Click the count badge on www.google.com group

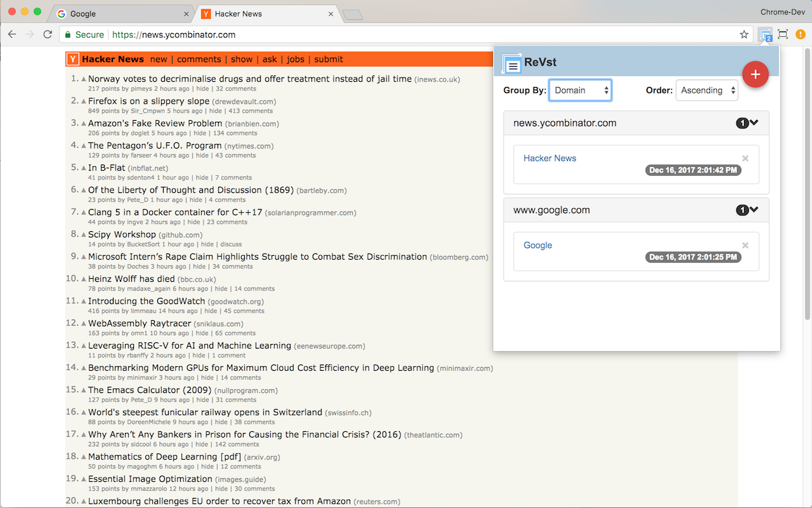point(742,210)
